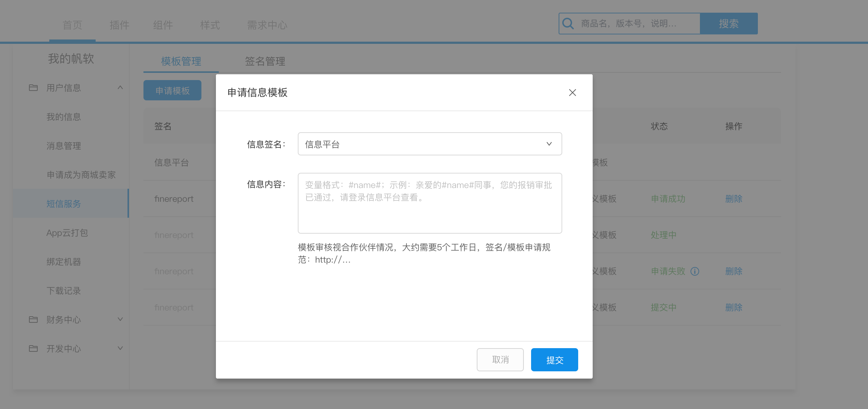The width and height of the screenshot is (868, 409).
Task: Expand the 财务中心 section chevron
Action: coord(120,319)
